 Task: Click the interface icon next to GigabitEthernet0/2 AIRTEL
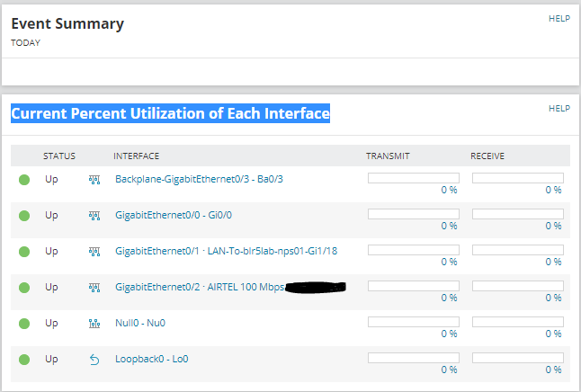click(x=94, y=288)
